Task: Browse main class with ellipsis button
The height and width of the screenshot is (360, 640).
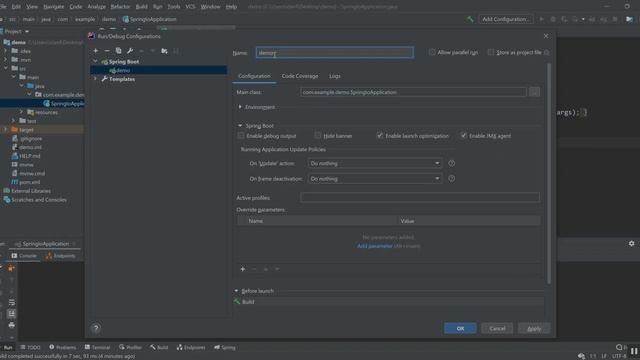Action: pyautogui.click(x=534, y=92)
